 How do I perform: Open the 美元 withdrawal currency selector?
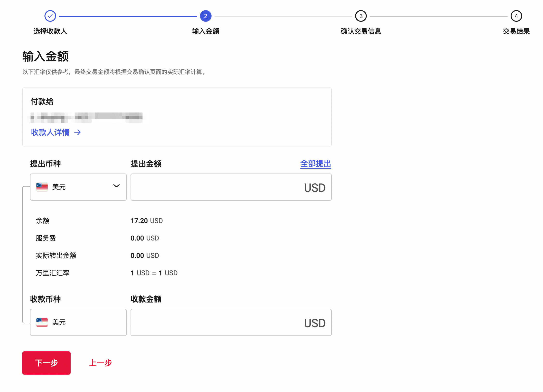(x=78, y=187)
